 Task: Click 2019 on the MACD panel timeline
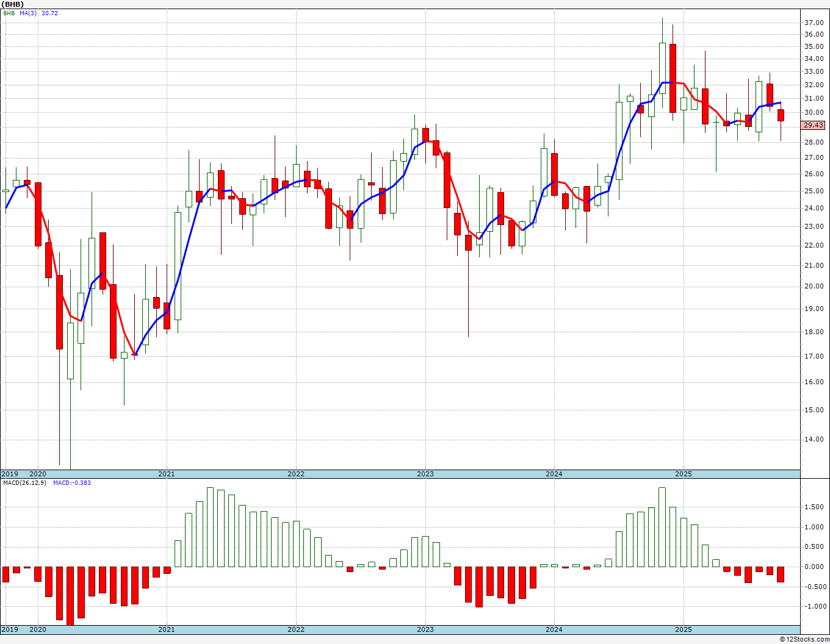[10, 629]
